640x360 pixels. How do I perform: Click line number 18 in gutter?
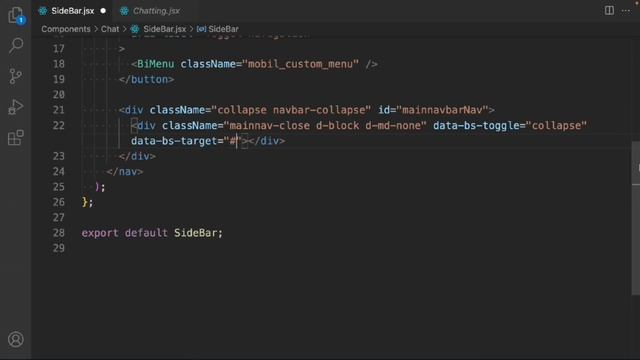[59, 64]
